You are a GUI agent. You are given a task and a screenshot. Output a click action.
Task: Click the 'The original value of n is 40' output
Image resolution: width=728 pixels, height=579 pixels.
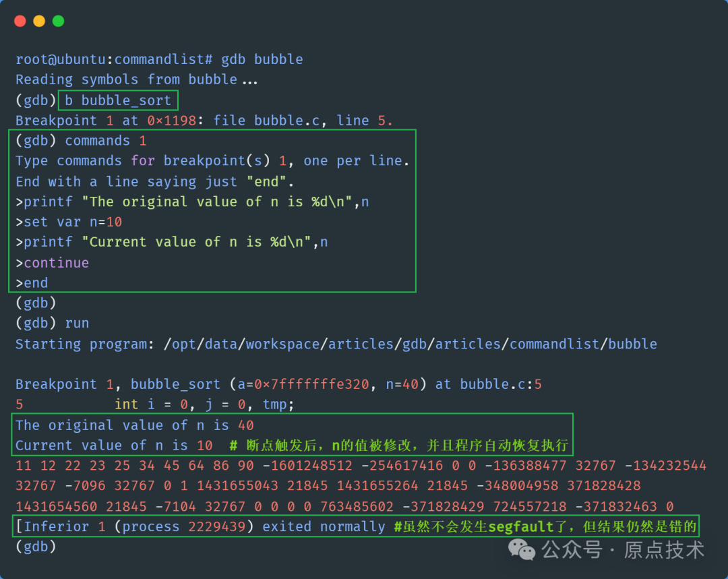pos(135,425)
